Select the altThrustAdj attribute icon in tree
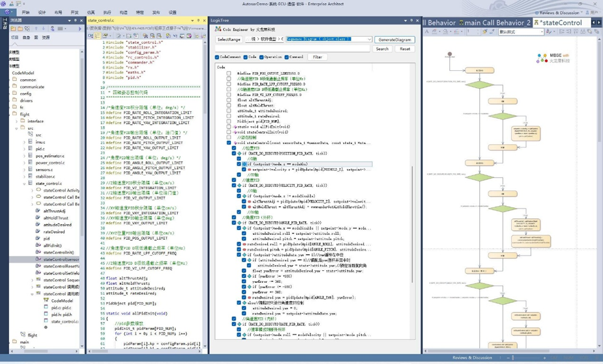603x364 pixels. click(x=38, y=211)
